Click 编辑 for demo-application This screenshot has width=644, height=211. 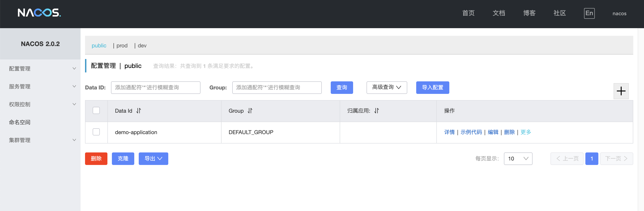point(493,132)
